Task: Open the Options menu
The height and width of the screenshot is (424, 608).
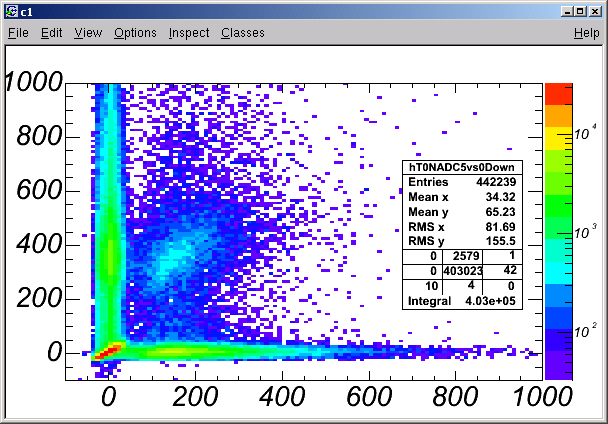Action: [135, 33]
